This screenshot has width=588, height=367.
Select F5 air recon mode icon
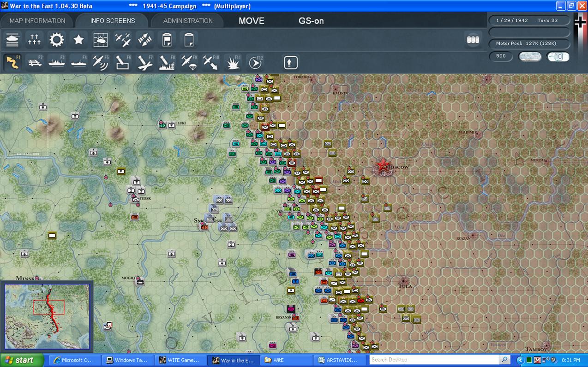(x=101, y=62)
